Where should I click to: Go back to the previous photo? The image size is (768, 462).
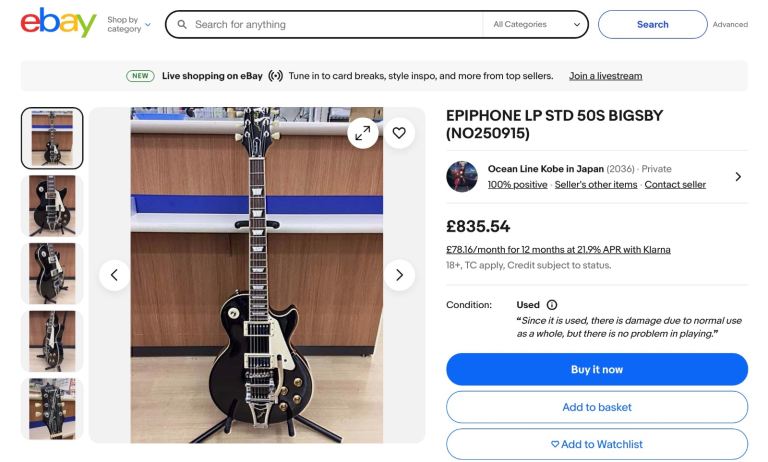(114, 275)
